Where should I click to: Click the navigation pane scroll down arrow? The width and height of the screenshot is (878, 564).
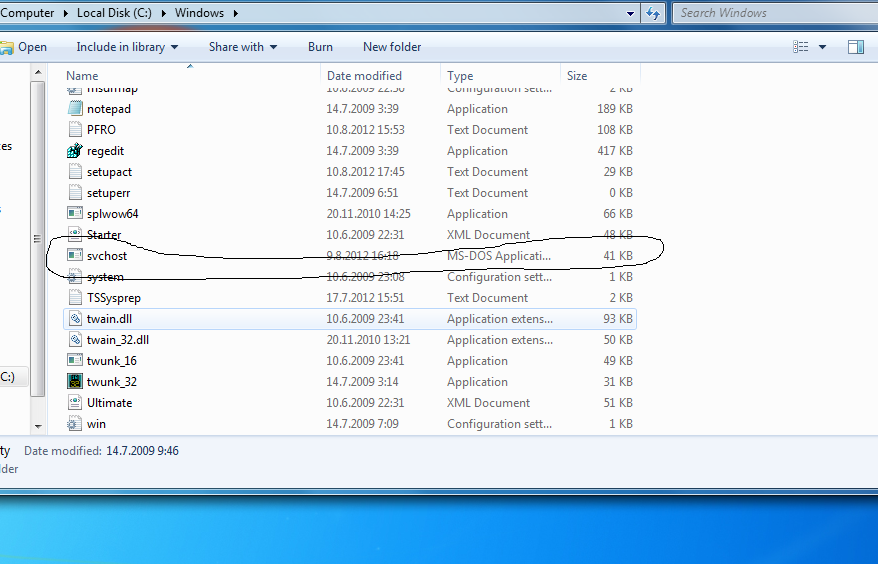point(38,426)
